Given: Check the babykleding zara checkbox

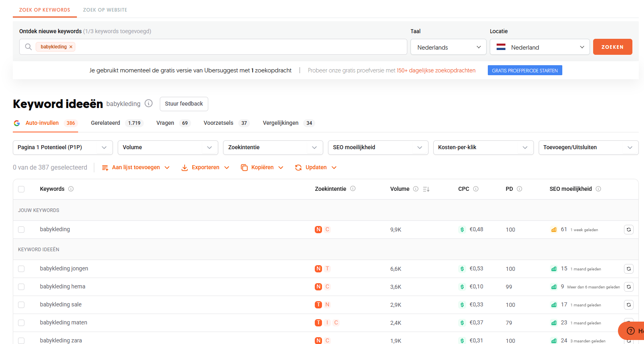Looking at the screenshot, I should tap(21, 341).
